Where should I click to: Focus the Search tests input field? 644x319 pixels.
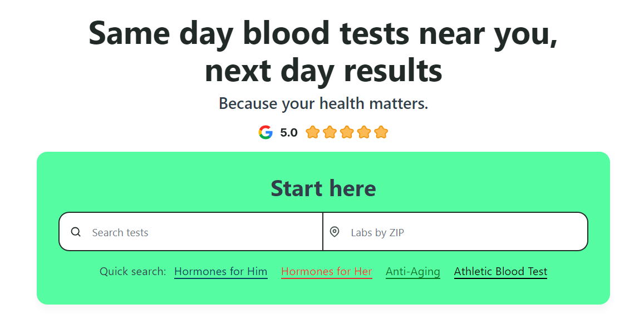pyautogui.click(x=200, y=232)
